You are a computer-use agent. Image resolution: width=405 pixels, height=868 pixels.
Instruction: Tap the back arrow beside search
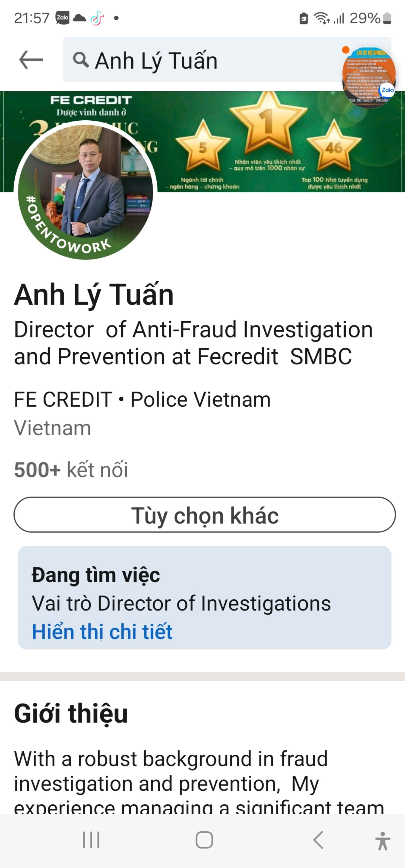[31, 60]
